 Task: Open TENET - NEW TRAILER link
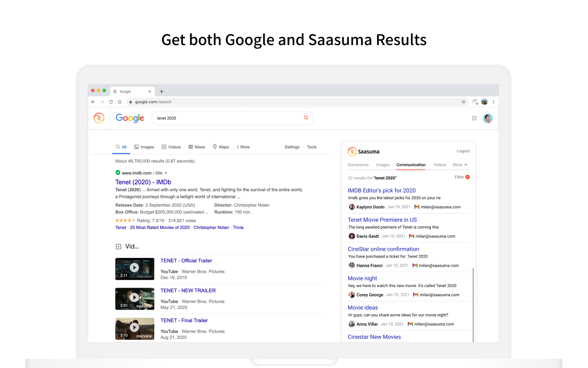[188, 291]
